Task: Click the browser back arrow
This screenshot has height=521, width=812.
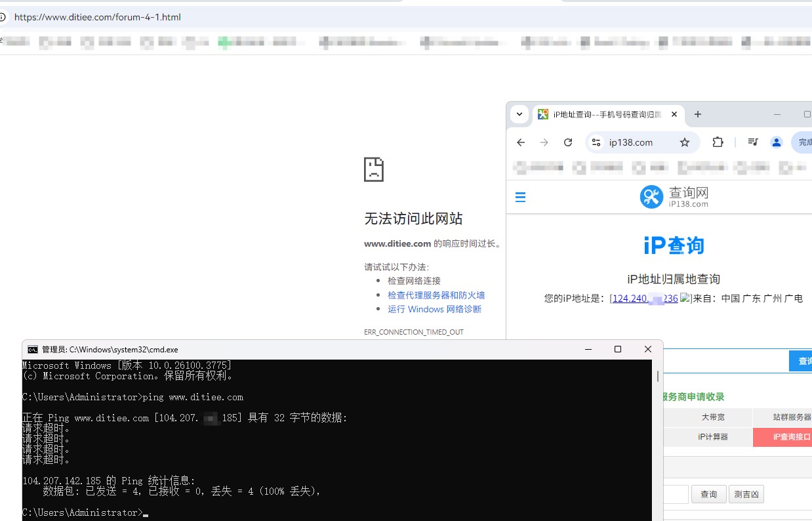Action: pos(520,142)
